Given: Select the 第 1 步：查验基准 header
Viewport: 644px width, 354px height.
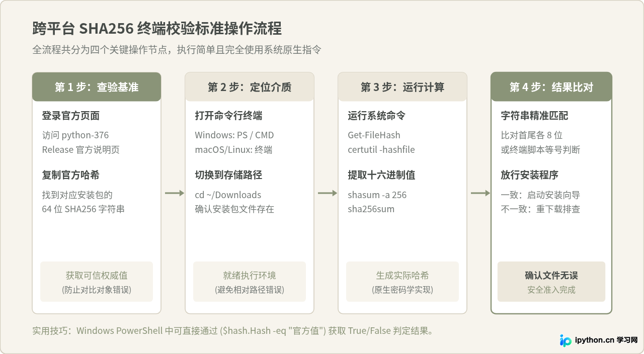Looking at the screenshot, I should [x=97, y=87].
